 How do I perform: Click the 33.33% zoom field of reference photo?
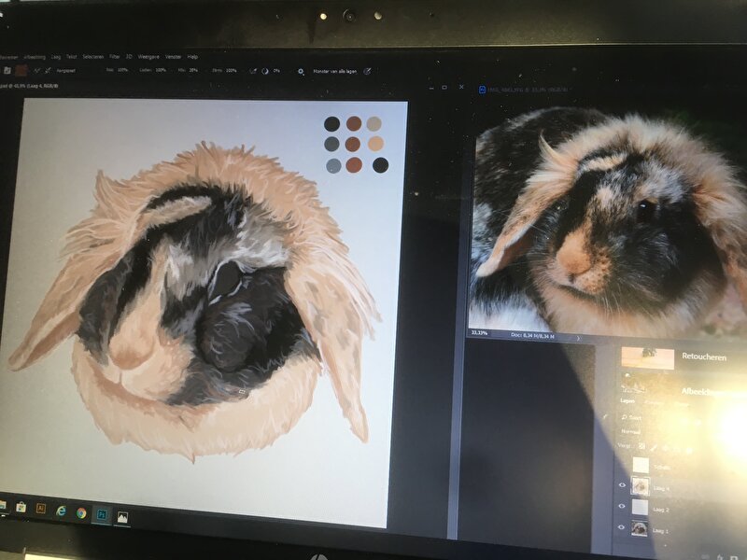pyautogui.click(x=480, y=333)
